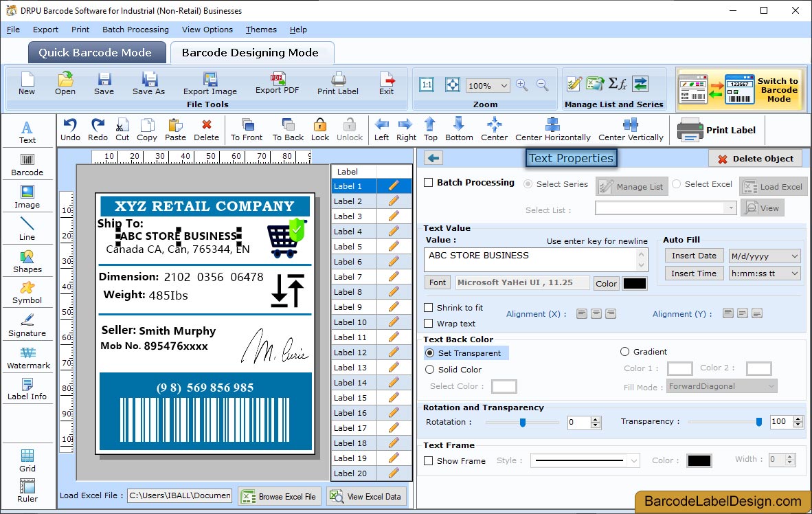
Task: Click the Insert Date button
Action: click(x=694, y=256)
